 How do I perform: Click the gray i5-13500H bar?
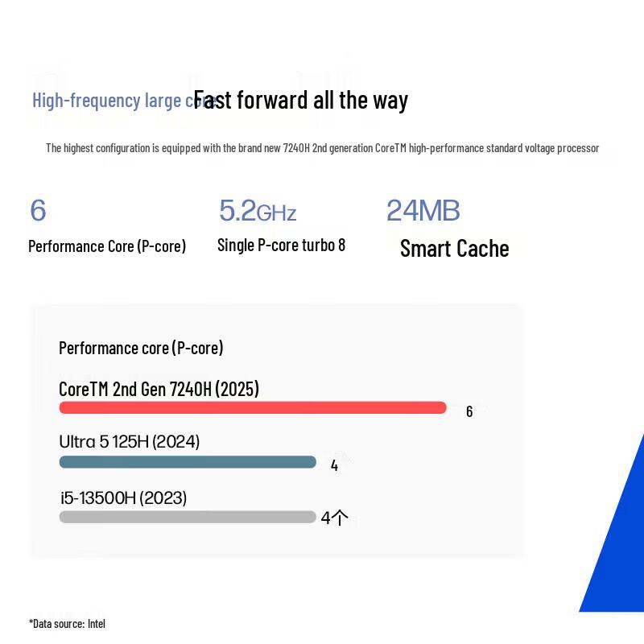188,517
